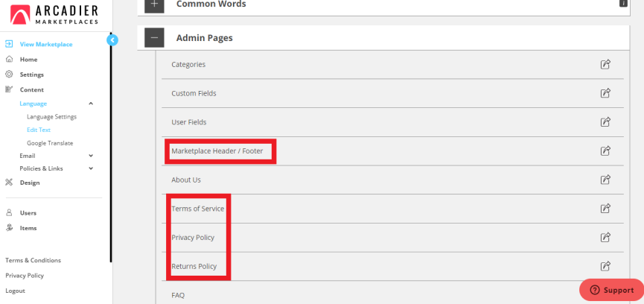This screenshot has height=304, width=644.
Task: Click Logout in the sidebar
Action: [x=15, y=291]
